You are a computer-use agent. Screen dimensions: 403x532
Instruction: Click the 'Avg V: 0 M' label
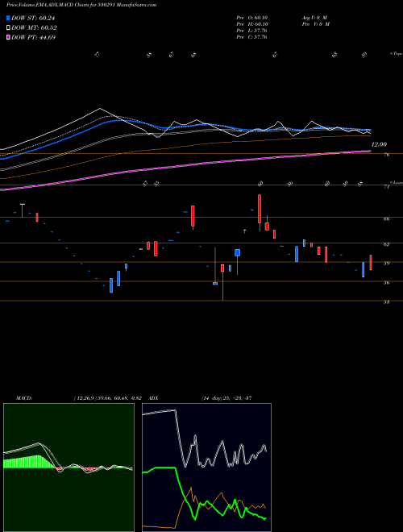point(314,18)
